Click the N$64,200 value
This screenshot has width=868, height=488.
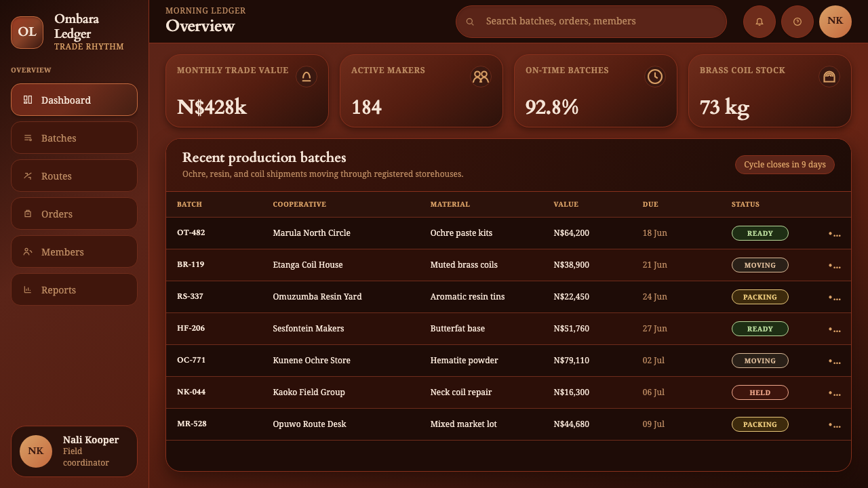(571, 233)
